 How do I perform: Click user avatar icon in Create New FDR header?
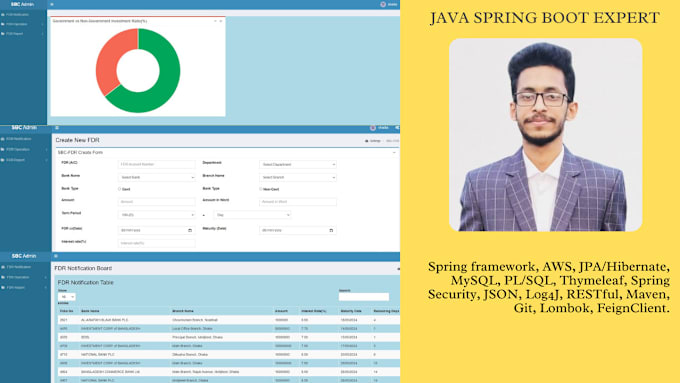coord(373,128)
